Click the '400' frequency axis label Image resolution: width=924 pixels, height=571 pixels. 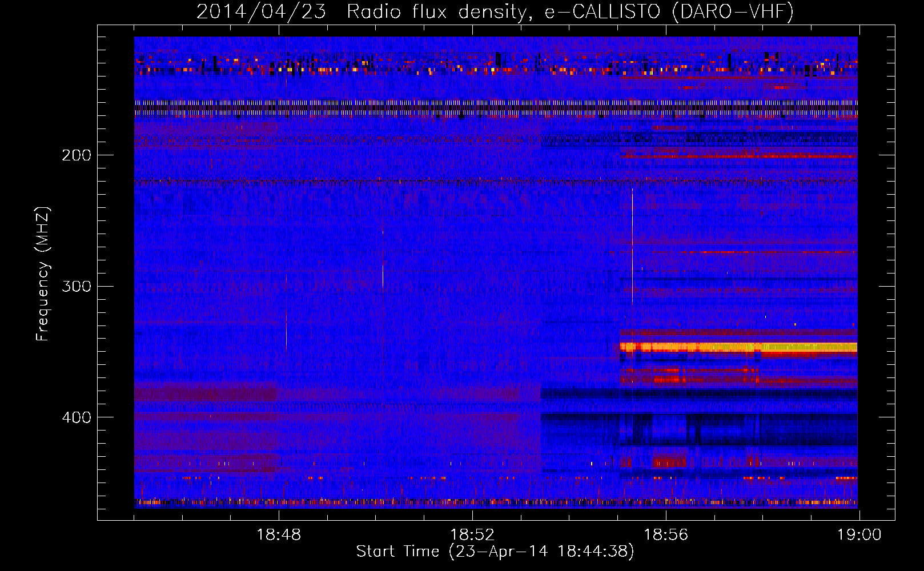[77, 417]
